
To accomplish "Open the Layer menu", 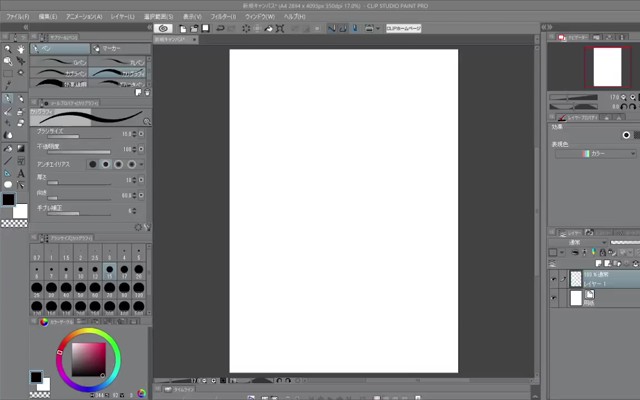I will point(122,17).
